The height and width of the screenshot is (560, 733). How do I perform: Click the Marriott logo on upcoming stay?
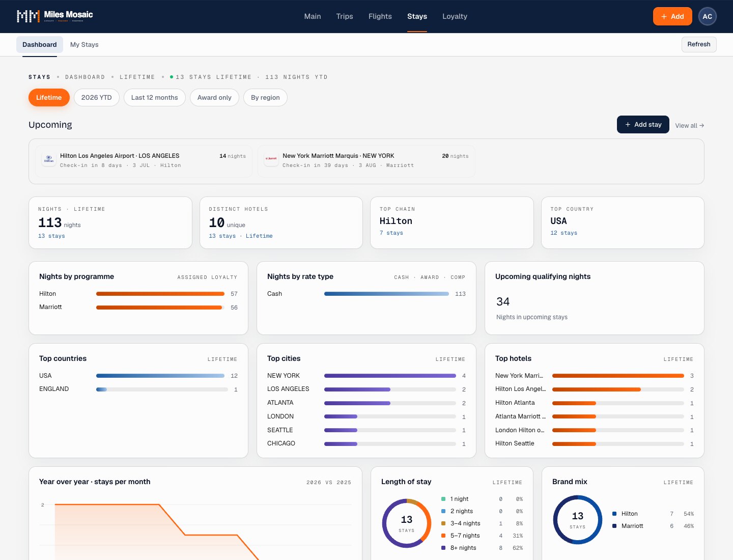click(x=271, y=159)
